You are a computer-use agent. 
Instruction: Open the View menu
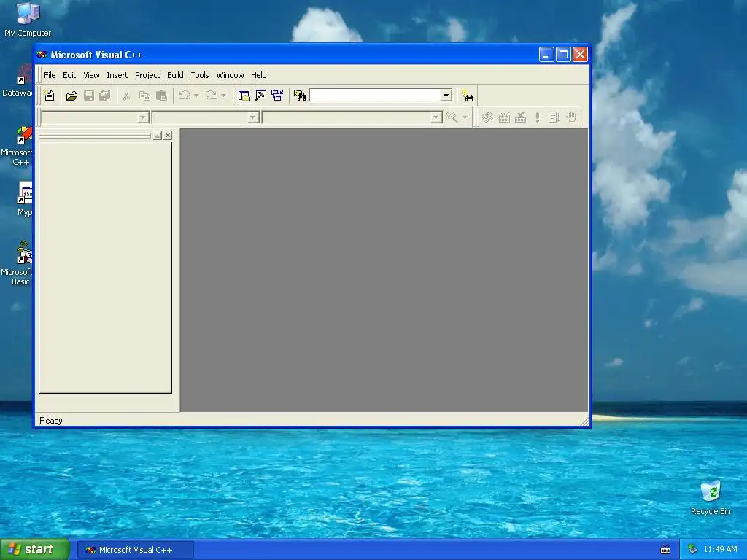[91, 75]
